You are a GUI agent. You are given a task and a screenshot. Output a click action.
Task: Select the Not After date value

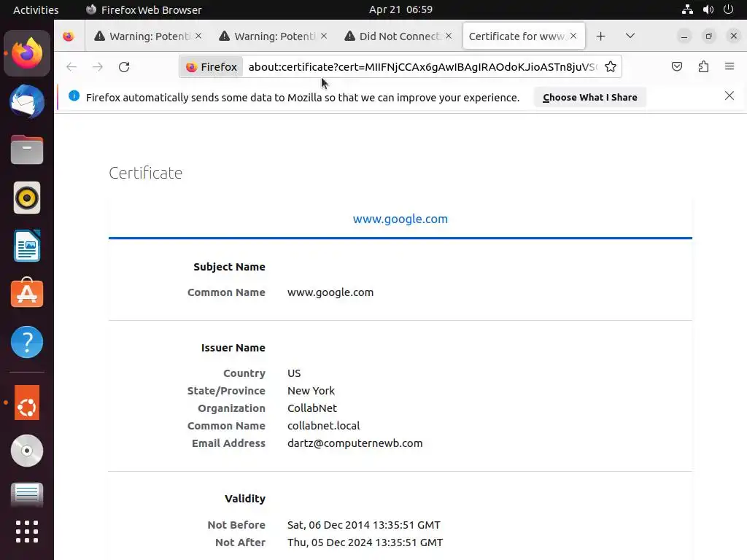365,542
